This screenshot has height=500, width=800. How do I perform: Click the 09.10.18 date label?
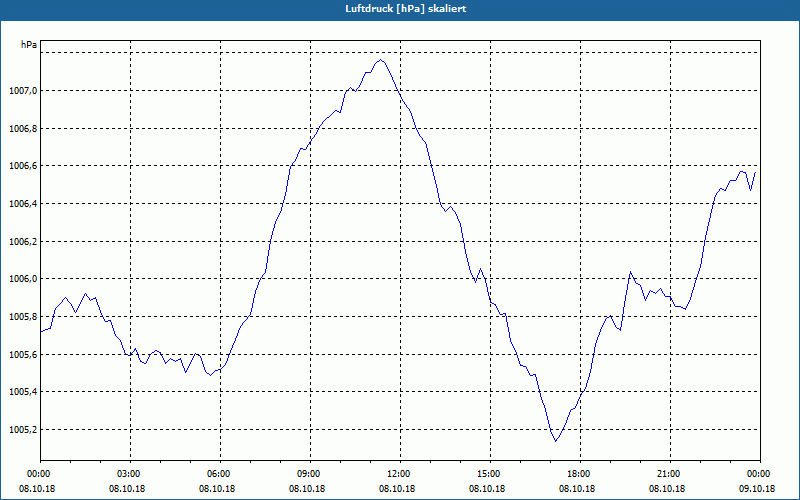point(757,488)
